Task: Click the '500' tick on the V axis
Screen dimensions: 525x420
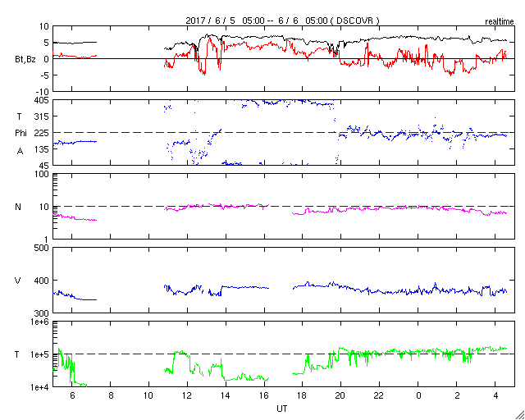Action: [42, 248]
